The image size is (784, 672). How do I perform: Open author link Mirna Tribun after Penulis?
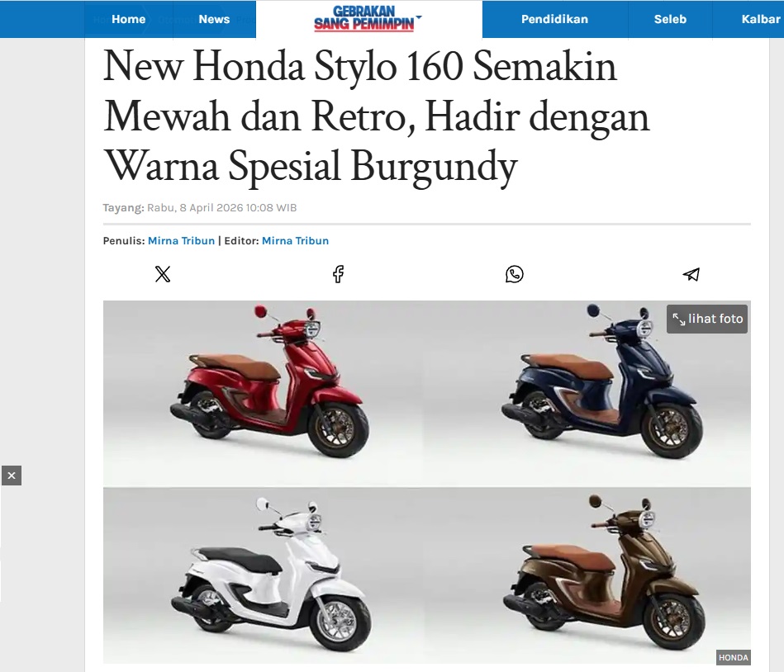(x=181, y=241)
